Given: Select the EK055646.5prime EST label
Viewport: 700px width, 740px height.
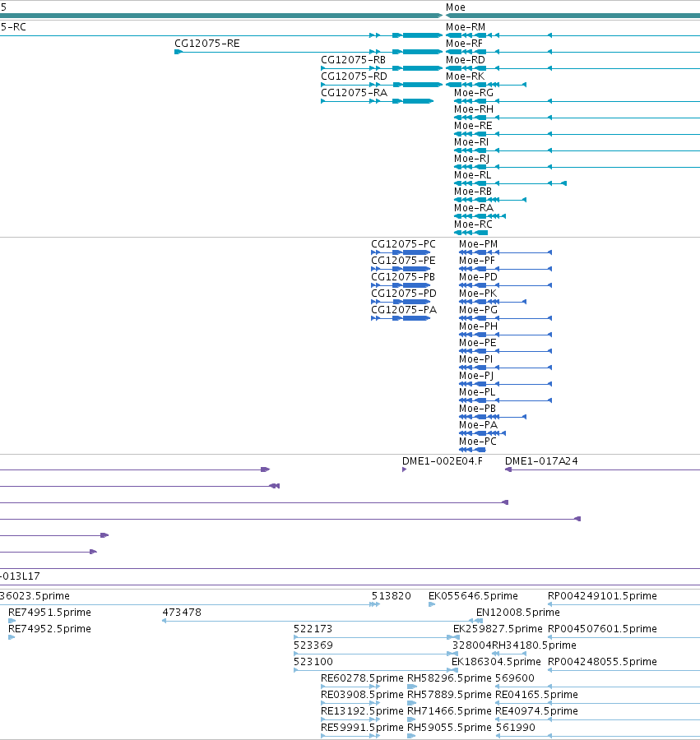Looking at the screenshot, I should tap(473, 596).
